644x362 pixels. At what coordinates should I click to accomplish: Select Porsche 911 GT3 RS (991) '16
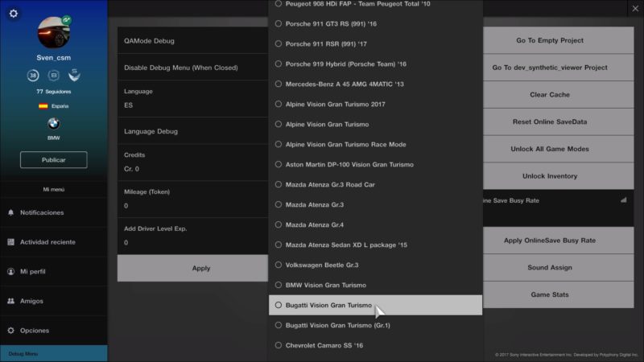coord(375,24)
